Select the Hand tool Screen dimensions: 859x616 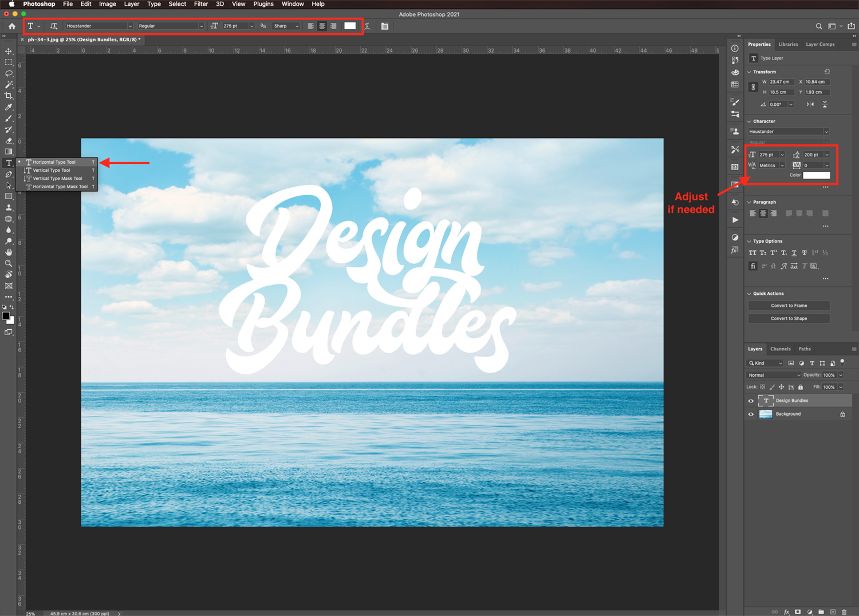[9, 252]
